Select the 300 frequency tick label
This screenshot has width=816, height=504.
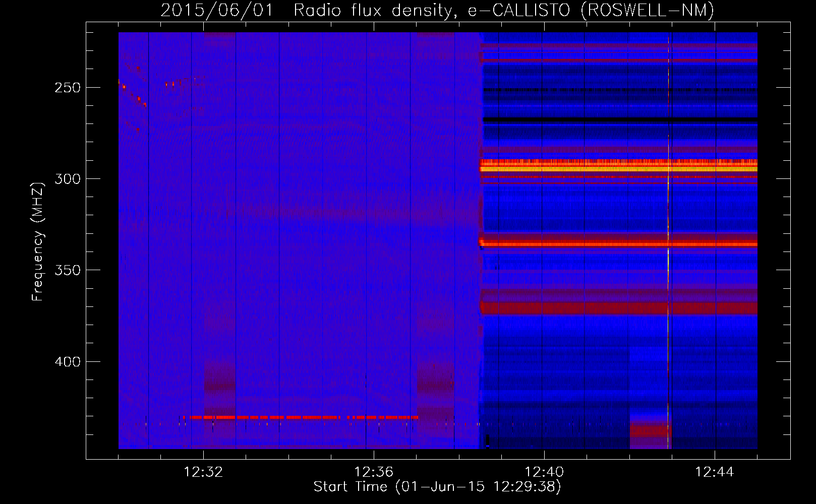coord(68,179)
